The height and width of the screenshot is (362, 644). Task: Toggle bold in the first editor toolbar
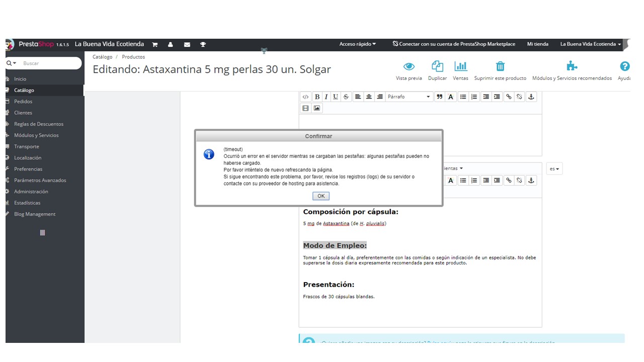click(x=317, y=97)
